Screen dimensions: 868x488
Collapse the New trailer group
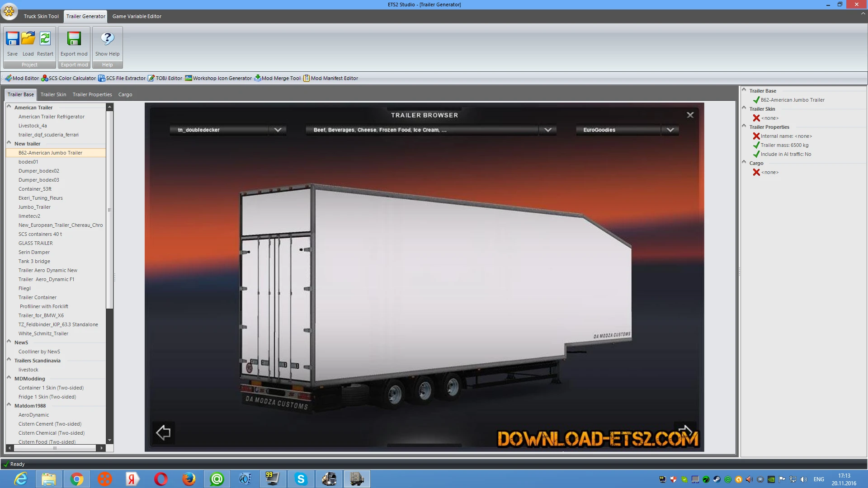[x=9, y=144]
